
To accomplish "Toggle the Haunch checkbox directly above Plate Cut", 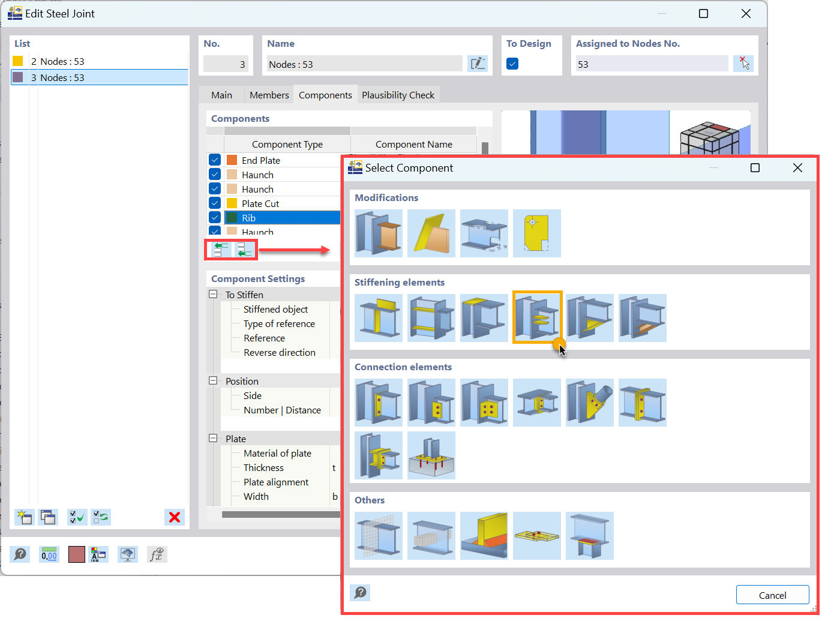I will (x=215, y=189).
